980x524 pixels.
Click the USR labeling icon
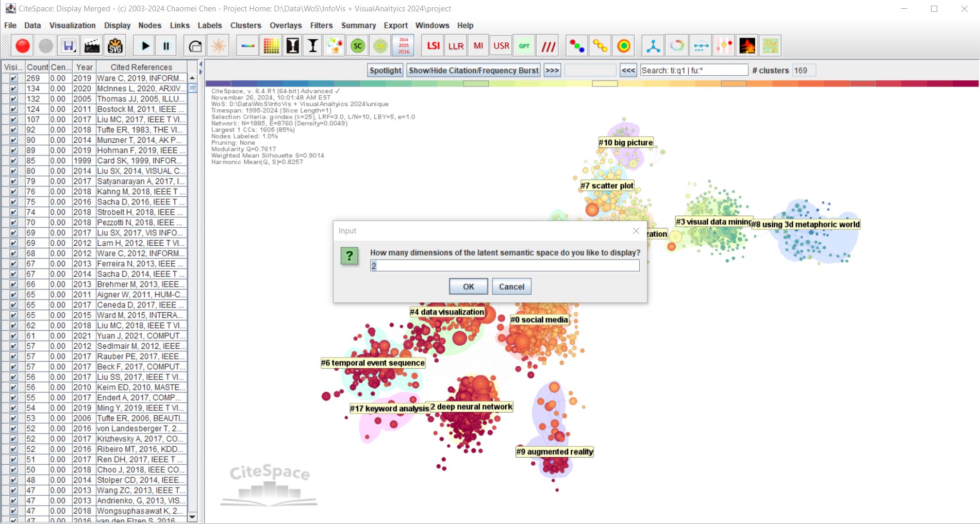tap(501, 46)
